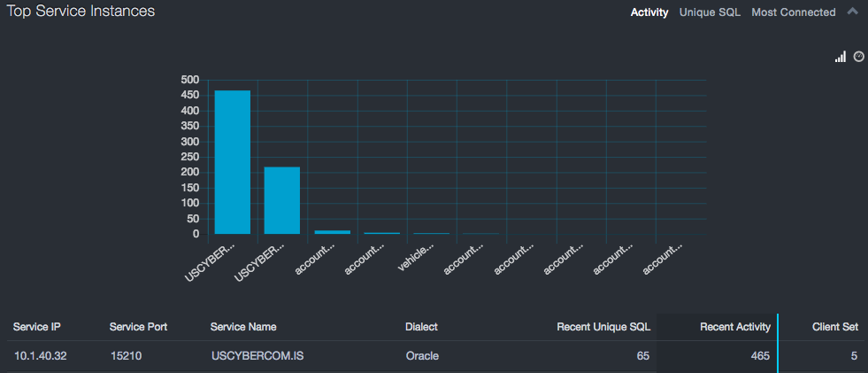Sort by Client Set column
The image size is (868, 373).
pyautogui.click(x=834, y=327)
